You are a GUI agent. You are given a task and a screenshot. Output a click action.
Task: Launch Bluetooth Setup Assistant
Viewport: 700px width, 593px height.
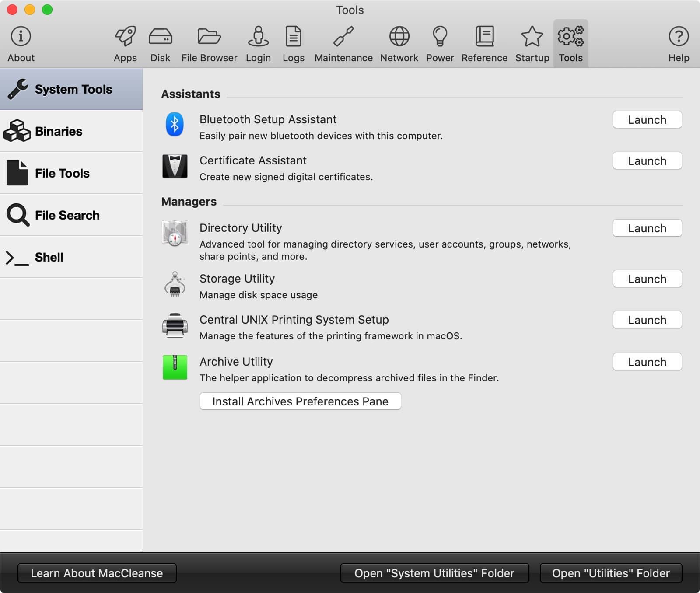(x=647, y=120)
